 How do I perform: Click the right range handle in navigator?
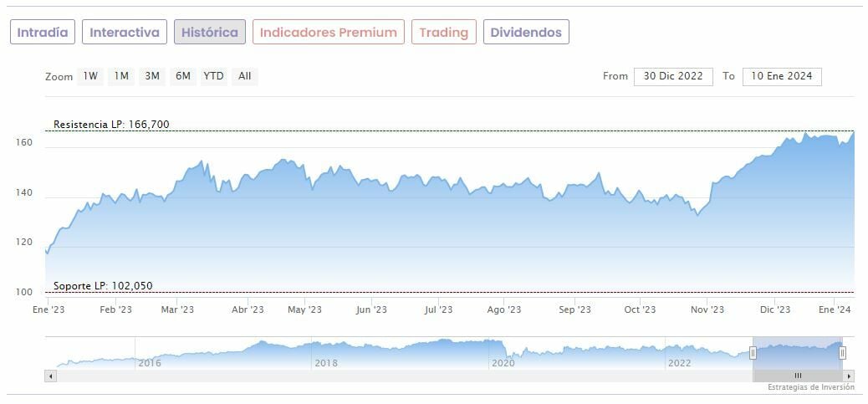click(x=842, y=353)
